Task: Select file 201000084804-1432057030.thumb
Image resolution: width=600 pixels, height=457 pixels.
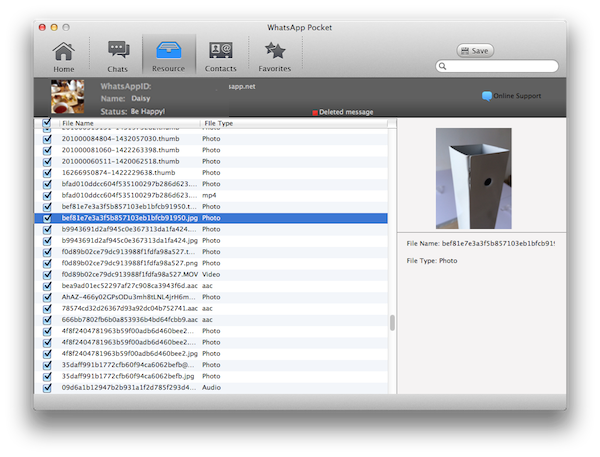Action: 121,139
